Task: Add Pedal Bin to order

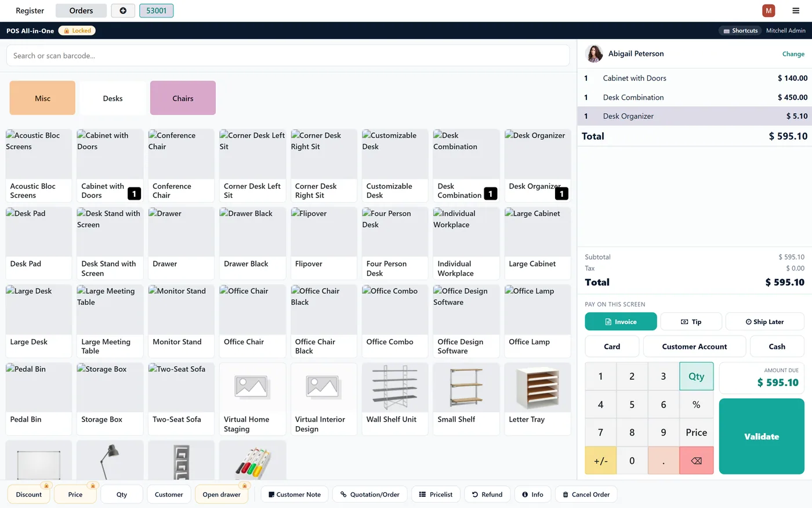Action: tap(39, 399)
